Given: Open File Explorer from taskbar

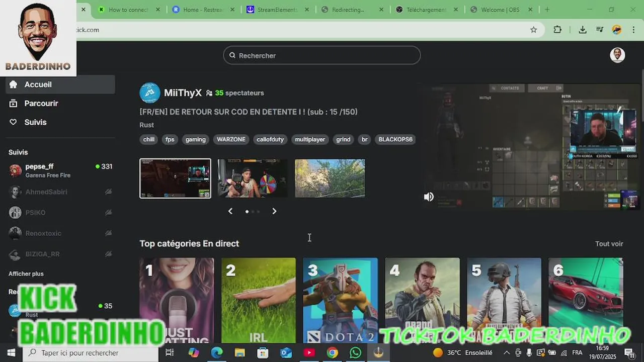Looking at the screenshot, I should tap(239, 353).
